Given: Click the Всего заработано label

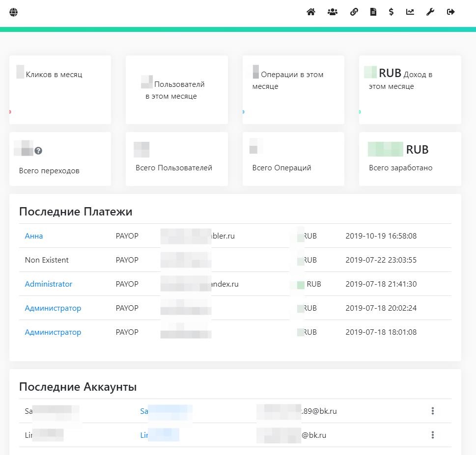Looking at the screenshot, I should tap(401, 168).
